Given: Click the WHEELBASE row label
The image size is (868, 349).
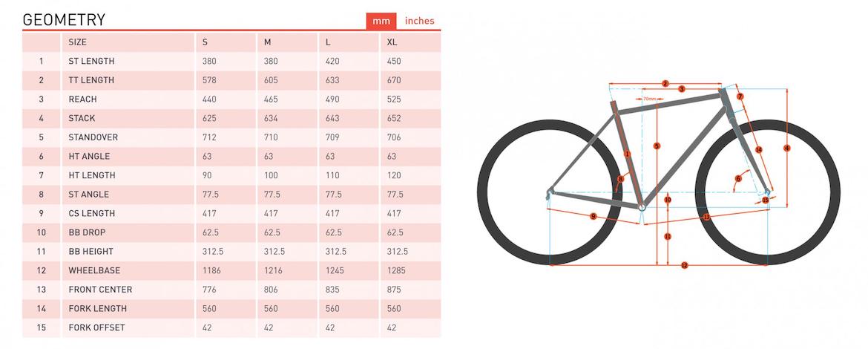Looking at the screenshot, I should pyautogui.click(x=93, y=270).
